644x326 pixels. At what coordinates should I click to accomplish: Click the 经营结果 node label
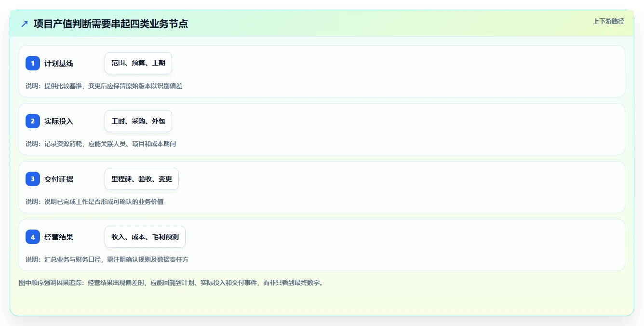tap(59, 237)
